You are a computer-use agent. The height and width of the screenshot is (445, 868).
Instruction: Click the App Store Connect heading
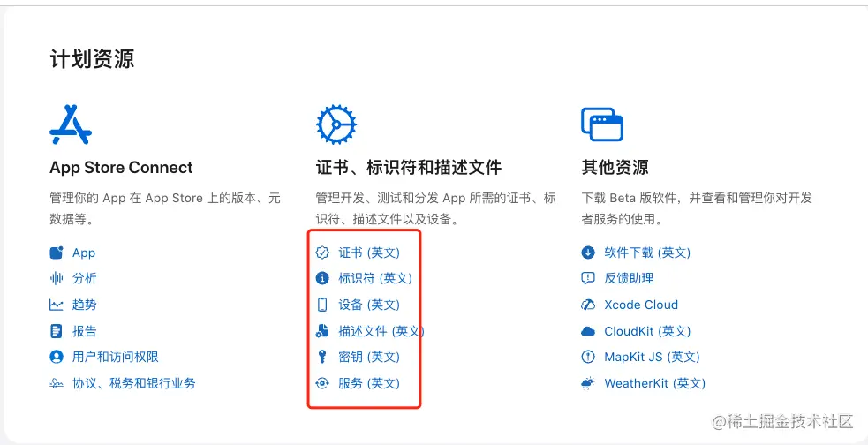pyautogui.click(x=121, y=167)
